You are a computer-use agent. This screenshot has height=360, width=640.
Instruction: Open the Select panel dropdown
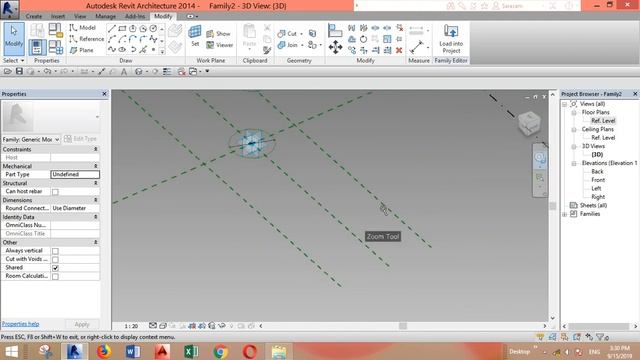(13, 60)
